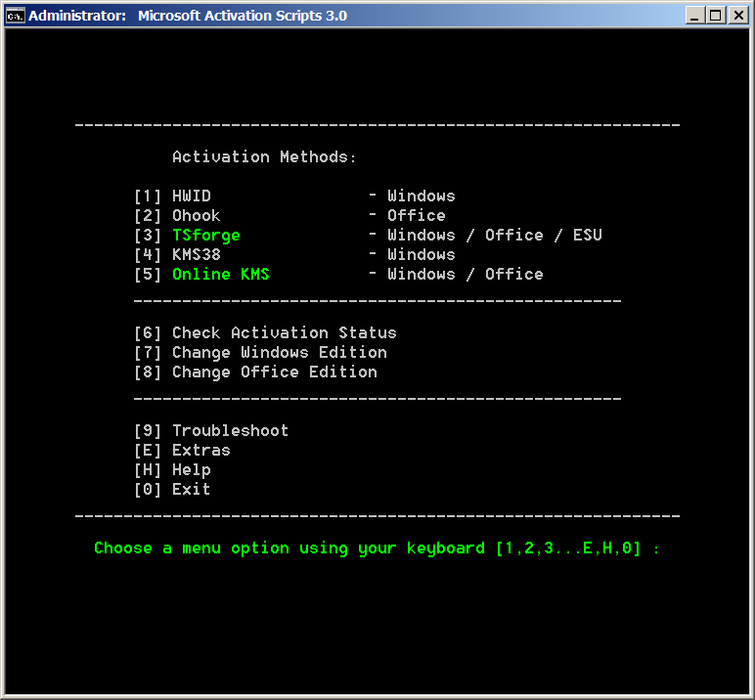Minimize the Activation Scripts console window
This screenshot has height=700, width=755.
[695, 16]
